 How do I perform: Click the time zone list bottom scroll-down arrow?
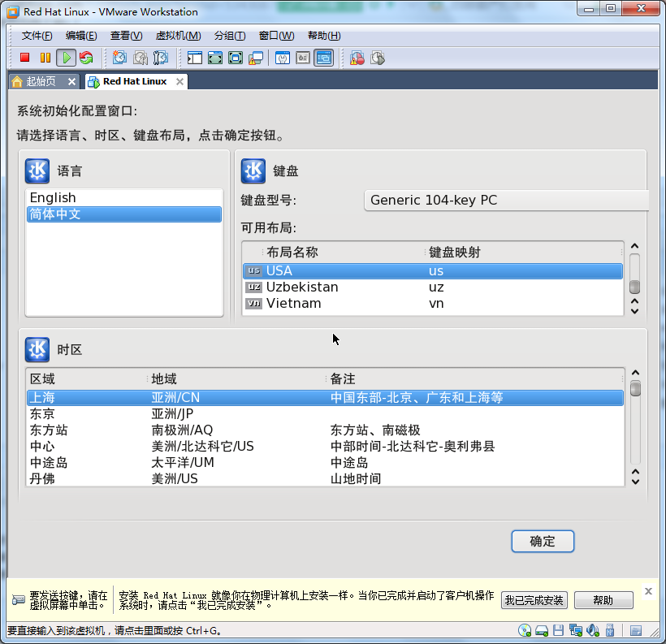pyautogui.click(x=635, y=482)
